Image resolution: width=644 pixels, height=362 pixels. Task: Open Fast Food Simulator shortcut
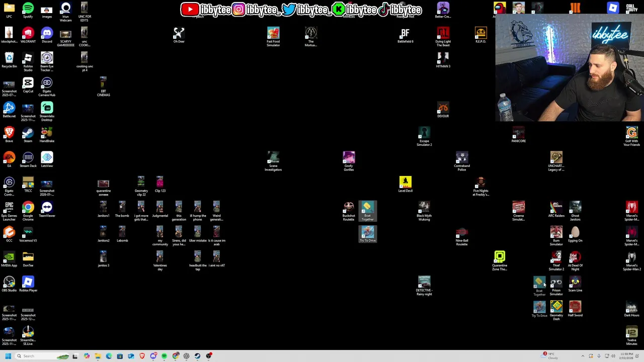pos(273,37)
